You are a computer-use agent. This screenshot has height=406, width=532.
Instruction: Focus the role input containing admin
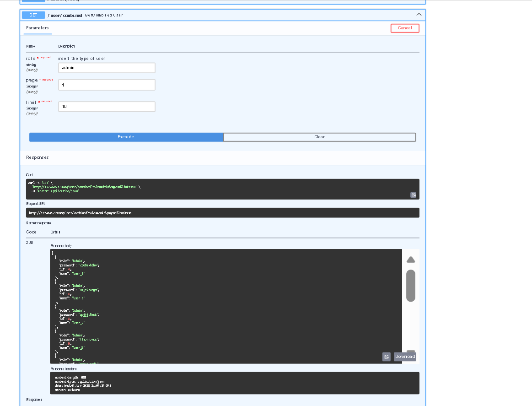[x=107, y=68]
